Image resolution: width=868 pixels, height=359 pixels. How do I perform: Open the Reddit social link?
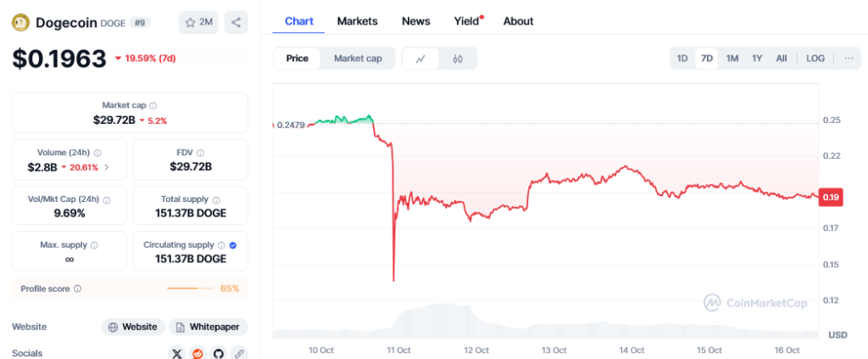(x=198, y=353)
